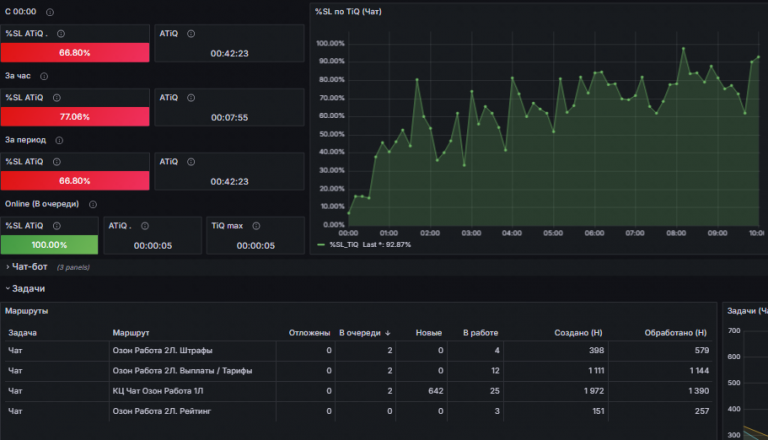This screenshot has height=440, width=768.
Task: Click the green 100.00% stat value
Action: (49, 245)
